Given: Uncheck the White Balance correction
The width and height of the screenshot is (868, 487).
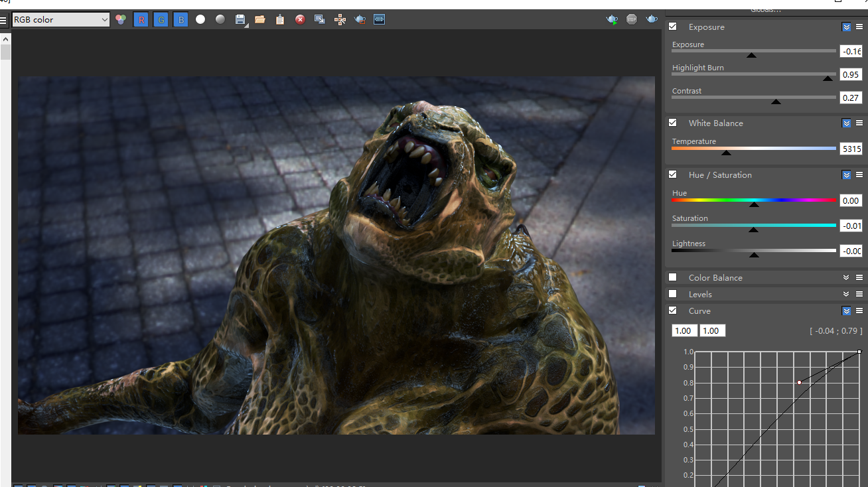Looking at the screenshot, I should pyautogui.click(x=673, y=123).
